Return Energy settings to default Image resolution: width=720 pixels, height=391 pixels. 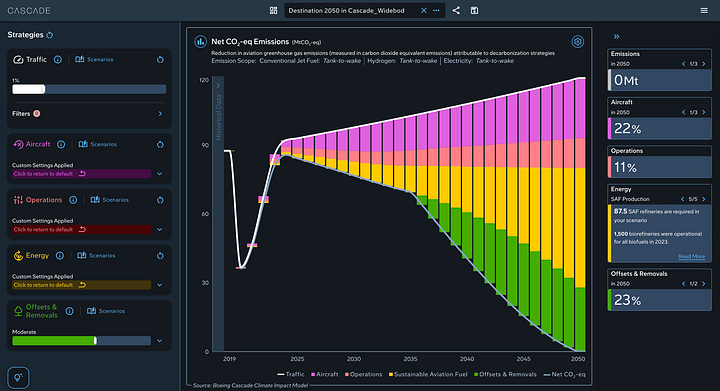pyautogui.click(x=82, y=285)
